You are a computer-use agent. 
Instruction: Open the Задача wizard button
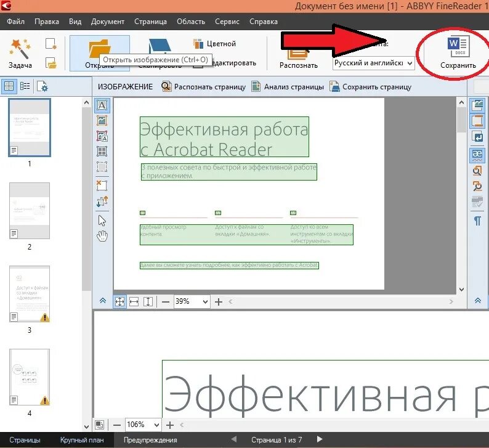(20, 54)
